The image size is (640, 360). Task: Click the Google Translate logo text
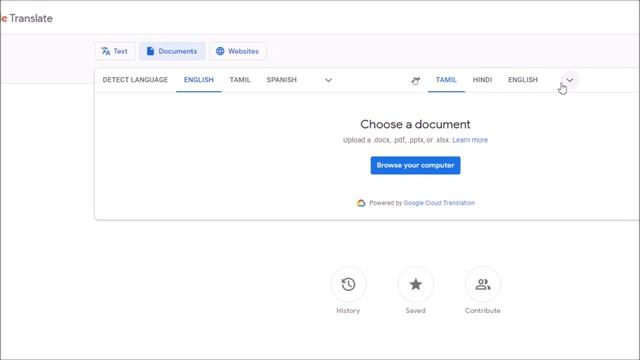27,18
